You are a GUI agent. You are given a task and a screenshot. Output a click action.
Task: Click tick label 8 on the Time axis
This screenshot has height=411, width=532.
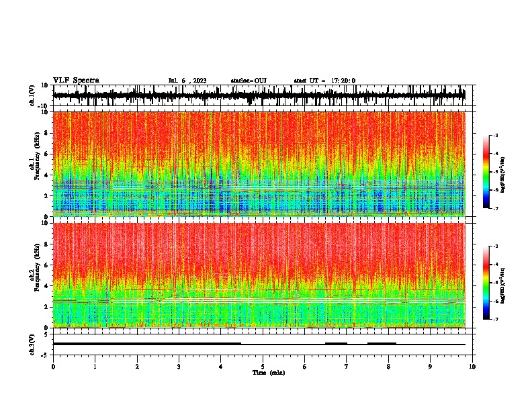click(388, 367)
